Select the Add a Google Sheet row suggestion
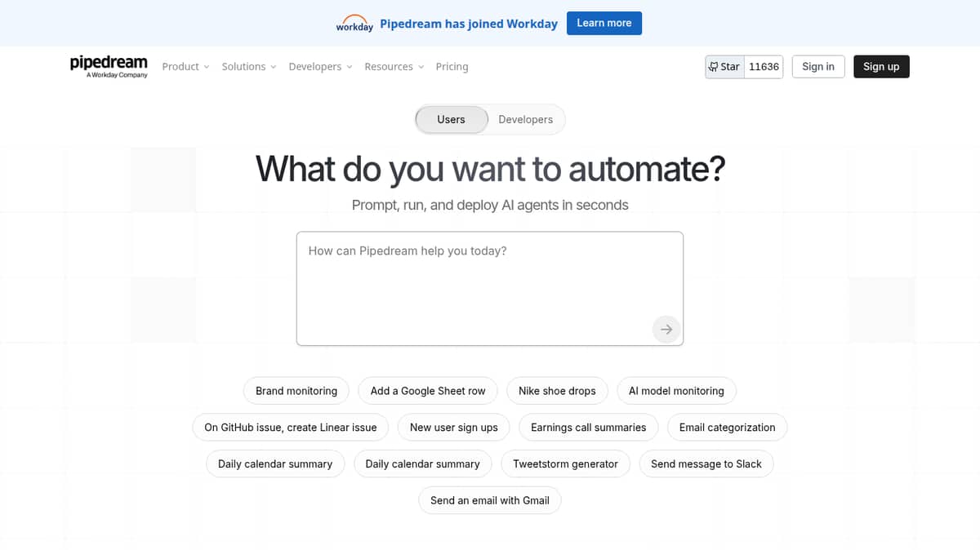This screenshot has height=550, width=980. click(x=428, y=391)
